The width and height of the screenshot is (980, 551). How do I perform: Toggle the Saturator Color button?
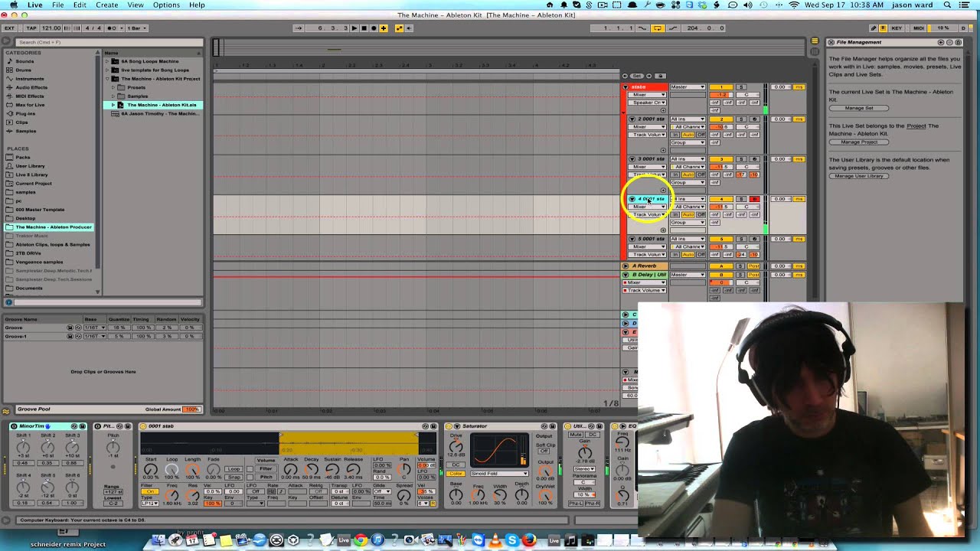pyautogui.click(x=456, y=474)
